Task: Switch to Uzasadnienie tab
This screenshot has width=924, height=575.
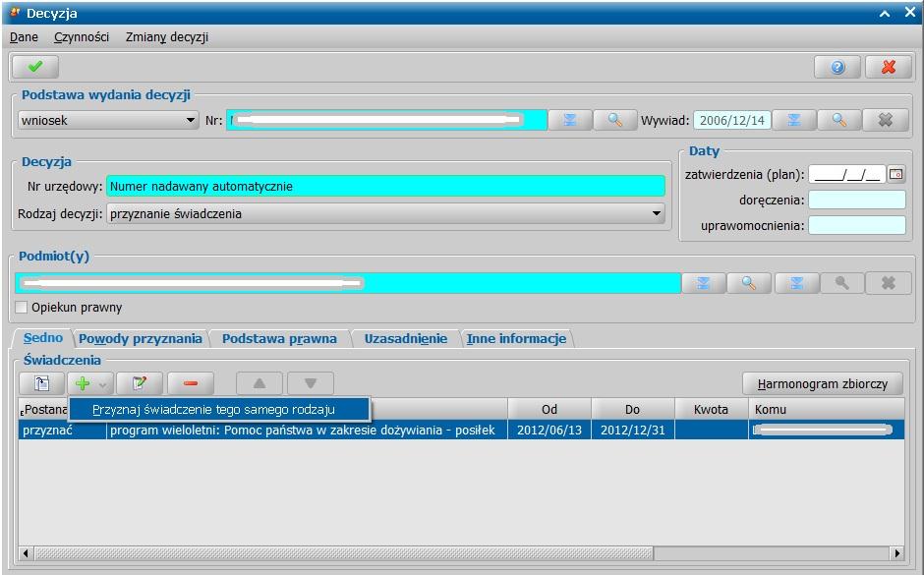Action: [405, 339]
